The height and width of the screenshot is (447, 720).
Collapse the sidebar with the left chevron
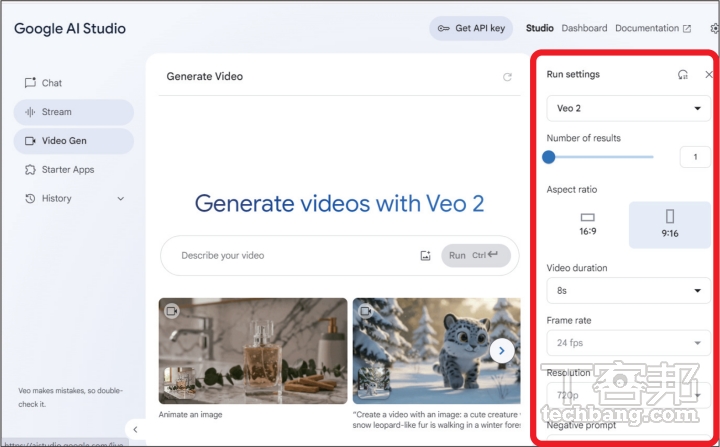click(x=135, y=430)
